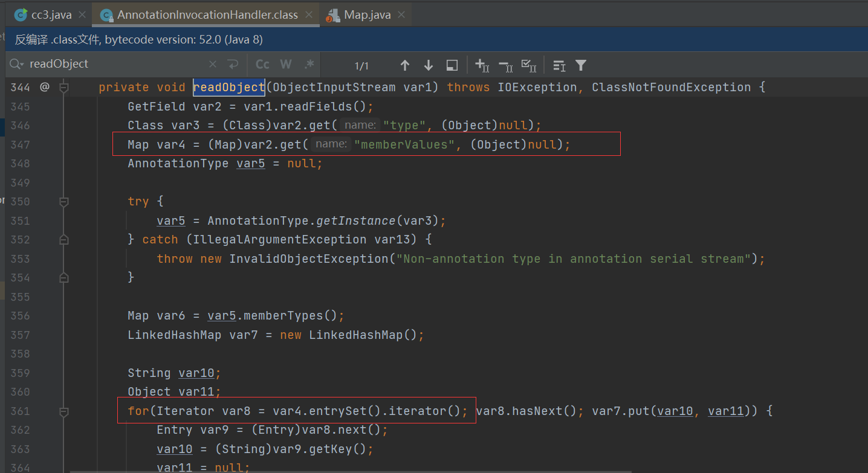Clear the search text with X
The height and width of the screenshot is (473, 868).
pyautogui.click(x=213, y=64)
